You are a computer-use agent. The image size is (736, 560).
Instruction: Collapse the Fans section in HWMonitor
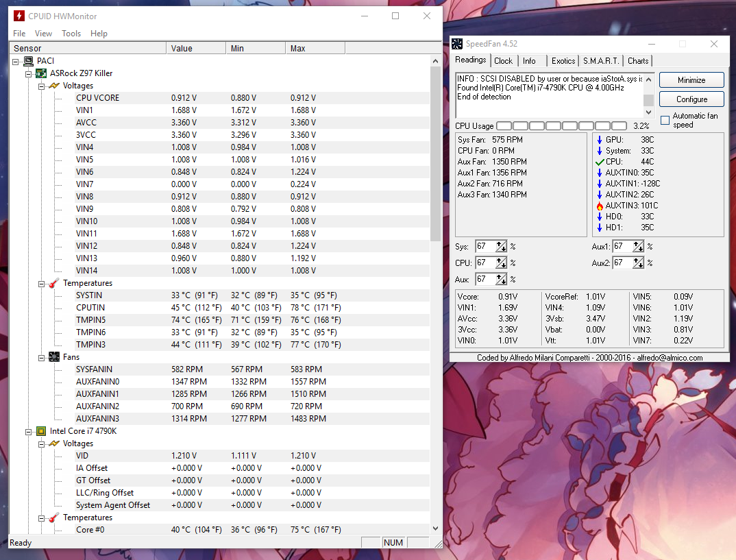41,356
